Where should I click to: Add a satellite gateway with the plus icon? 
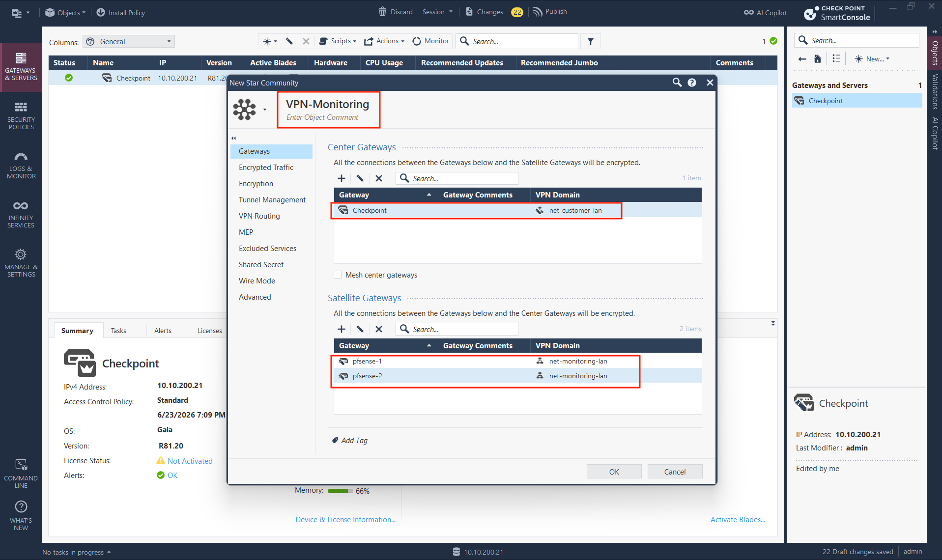coord(342,329)
